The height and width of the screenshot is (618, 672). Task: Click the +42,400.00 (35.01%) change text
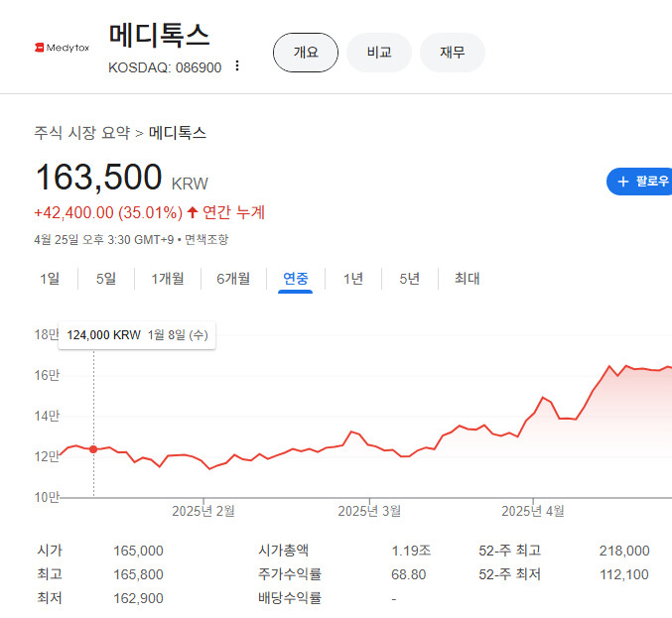[108, 212]
